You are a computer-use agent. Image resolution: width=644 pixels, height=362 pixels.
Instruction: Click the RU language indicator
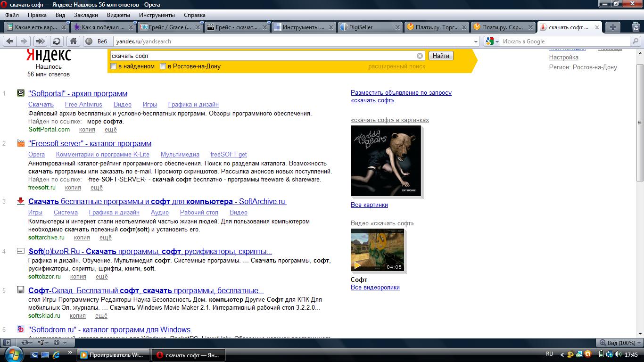click(549, 354)
